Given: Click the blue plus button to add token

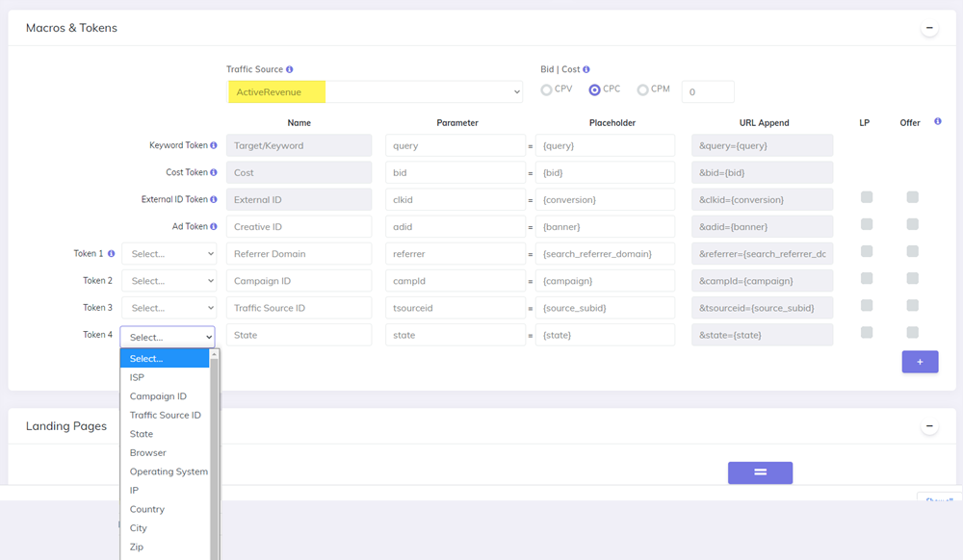Looking at the screenshot, I should coord(920,361).
